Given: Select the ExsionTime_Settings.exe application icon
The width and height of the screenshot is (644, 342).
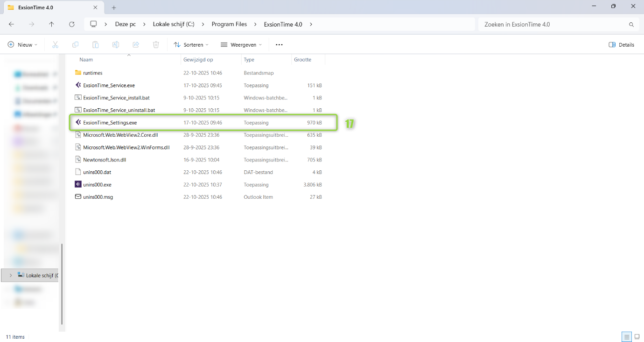Looking at the screenshot, I should (78, 122).
